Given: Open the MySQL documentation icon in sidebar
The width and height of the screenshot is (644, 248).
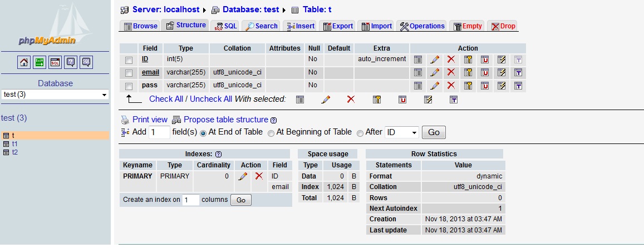Looking at the screenshot, I should (x=86, y=62).
